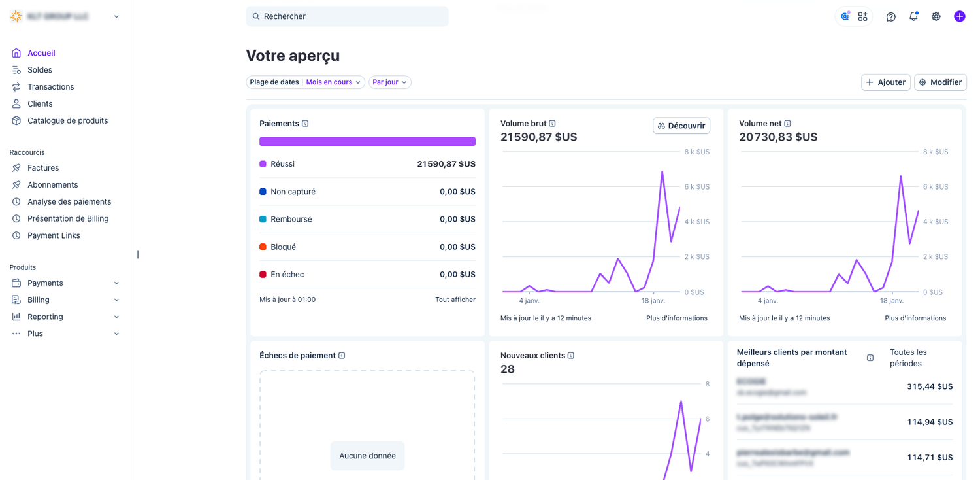Click the Transactions arrows icon
This screenshot has width=980, height=480.
point(16,87)
